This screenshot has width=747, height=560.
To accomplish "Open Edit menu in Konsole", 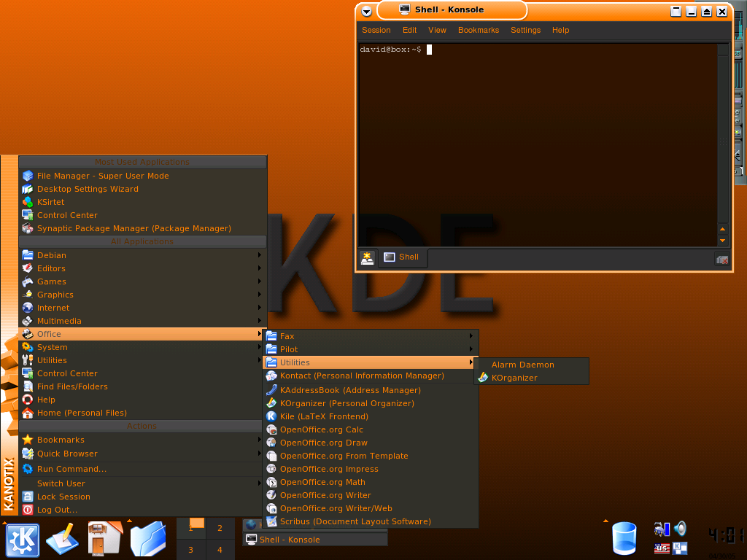I will click(x=409, y=30).
